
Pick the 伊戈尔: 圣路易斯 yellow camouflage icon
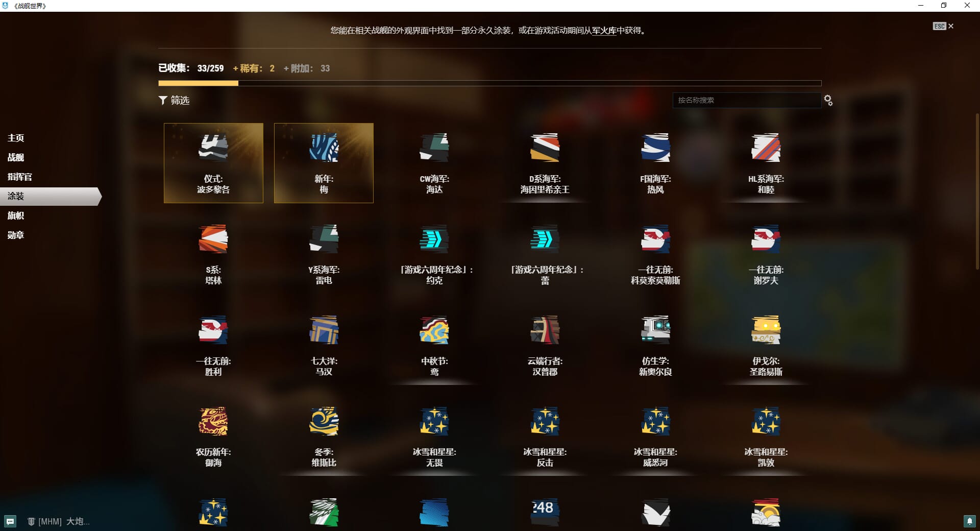pos(766,330)
